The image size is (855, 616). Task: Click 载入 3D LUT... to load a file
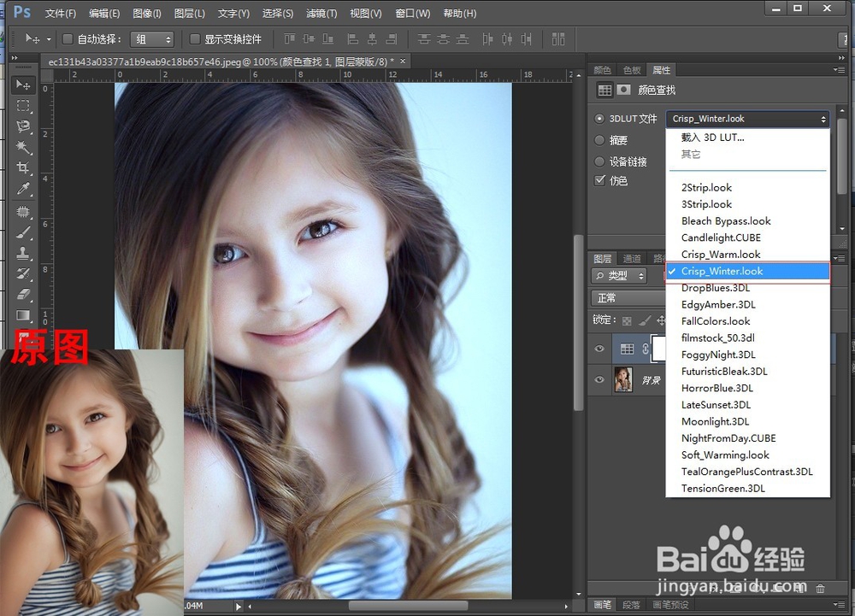tap(712, 138)
